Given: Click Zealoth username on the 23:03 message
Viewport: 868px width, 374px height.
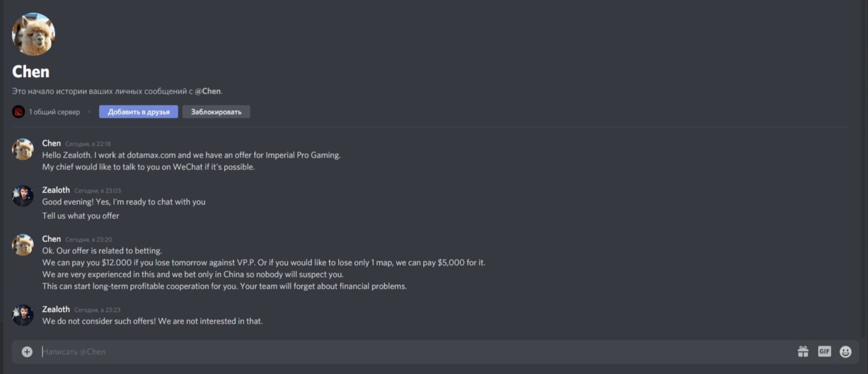Looking at the screenshot, I should 56,190.
